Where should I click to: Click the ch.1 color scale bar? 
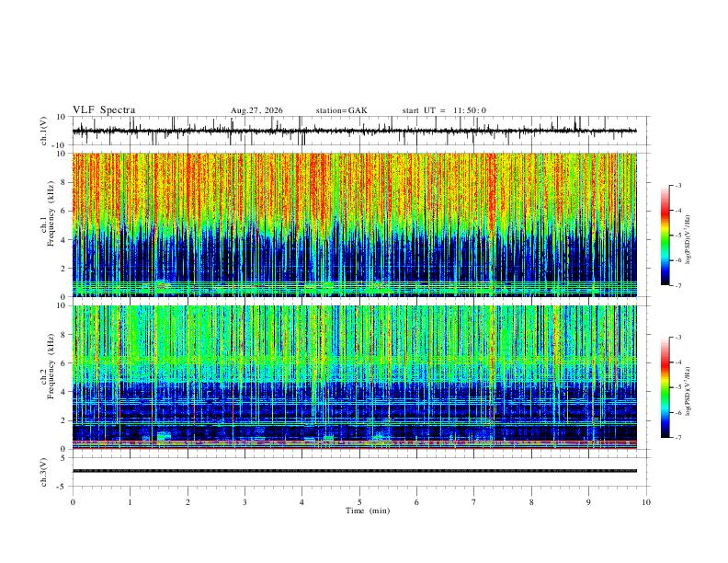(x=665, y=236)
